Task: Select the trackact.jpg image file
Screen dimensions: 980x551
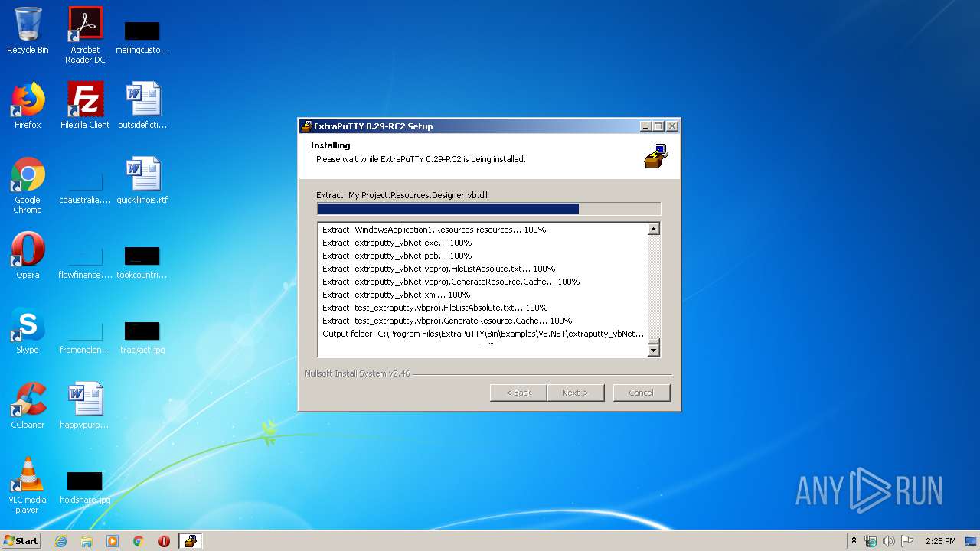Action: click(142, 338)
